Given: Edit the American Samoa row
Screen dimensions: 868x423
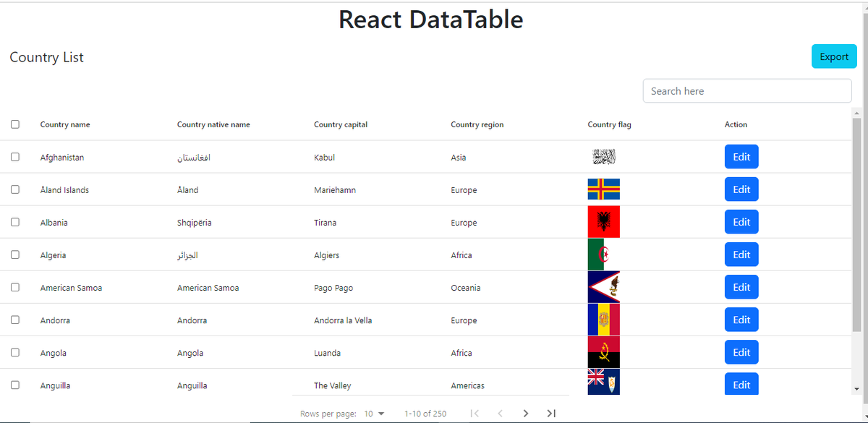Looking at the screenshot, I should [x=741, y=287].
